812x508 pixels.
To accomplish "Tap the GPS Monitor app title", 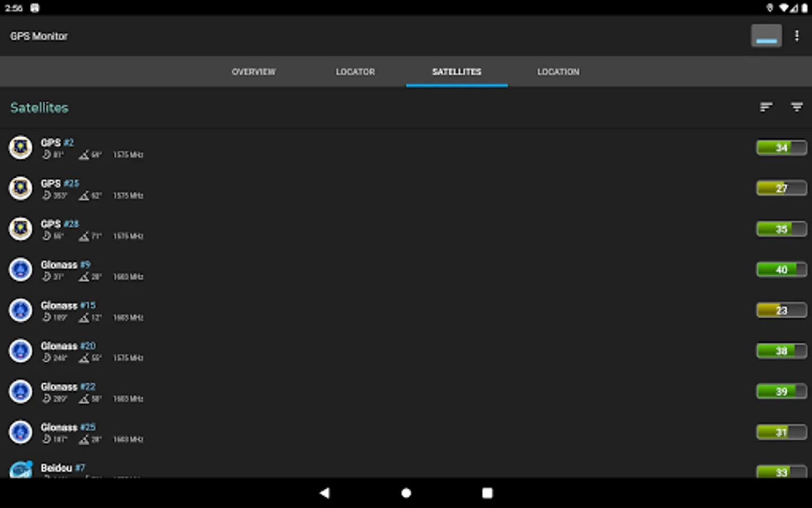I will tap(39, 36).
